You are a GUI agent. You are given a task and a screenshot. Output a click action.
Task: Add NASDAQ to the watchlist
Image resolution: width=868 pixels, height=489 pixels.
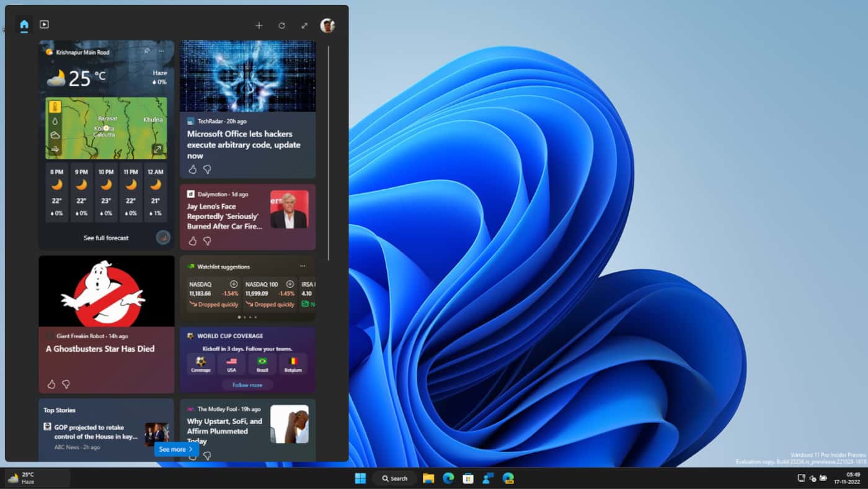pyautogui.click(x=234, y=284)
